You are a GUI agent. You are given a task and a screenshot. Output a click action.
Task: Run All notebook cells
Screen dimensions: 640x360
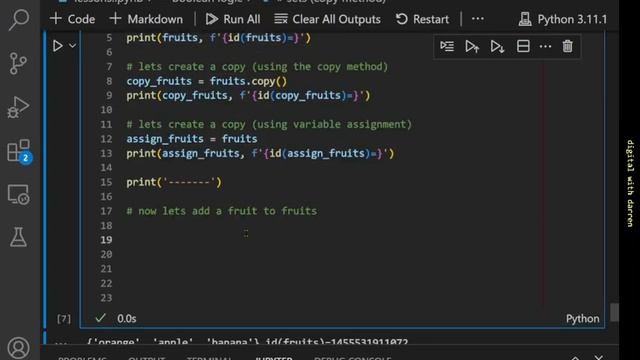click(233, 19)
